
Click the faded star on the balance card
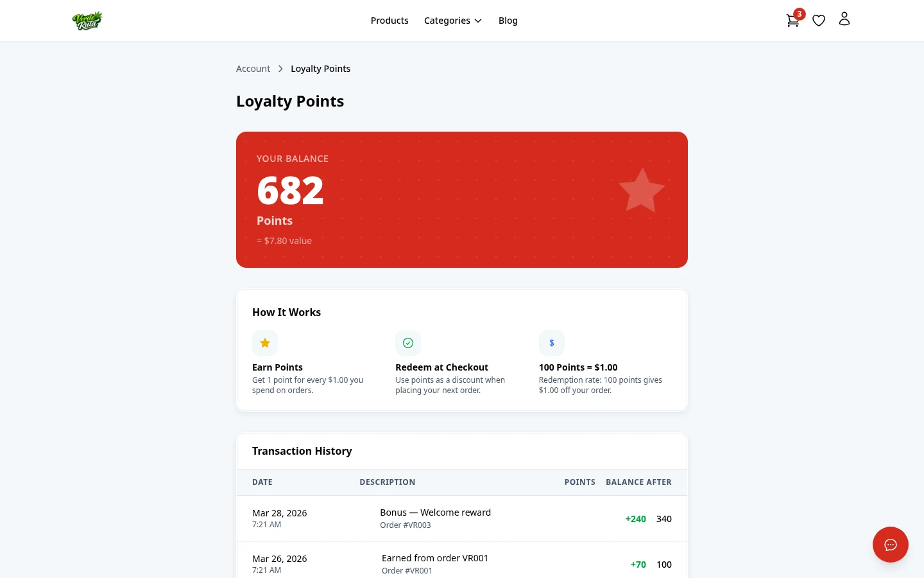click(642, 190)
